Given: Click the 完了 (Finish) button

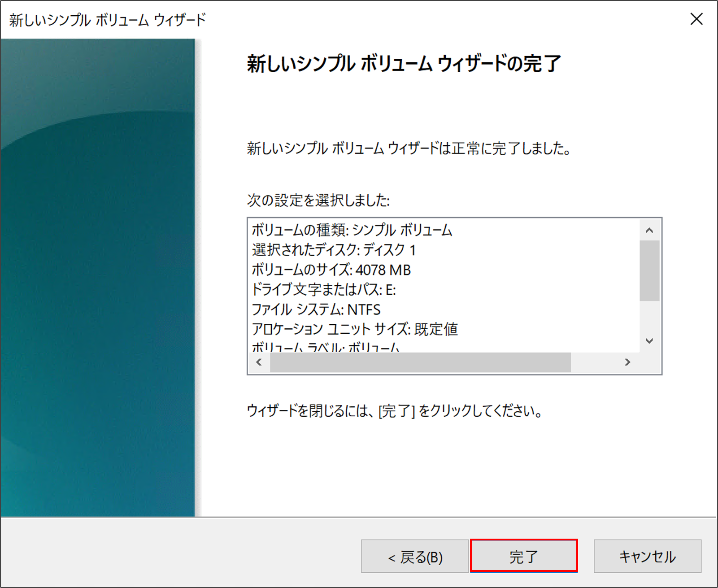Looking at the screenshot, I should (x=524, y=556).
